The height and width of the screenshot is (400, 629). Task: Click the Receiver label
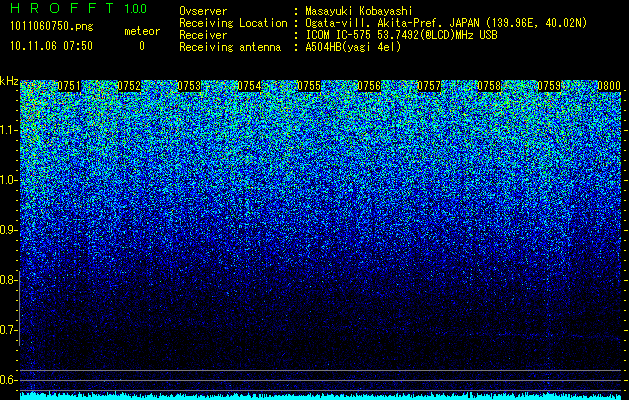click(203, 35)
